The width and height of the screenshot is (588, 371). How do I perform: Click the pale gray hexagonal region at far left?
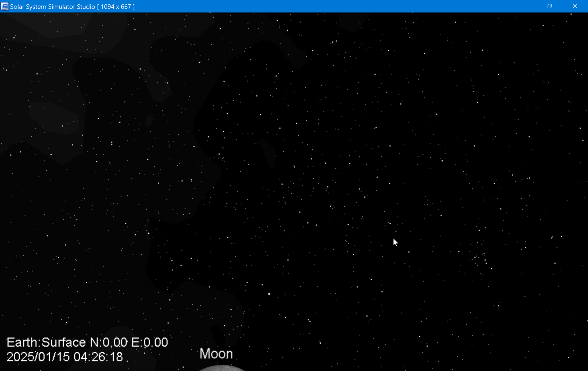click(54, 118)
